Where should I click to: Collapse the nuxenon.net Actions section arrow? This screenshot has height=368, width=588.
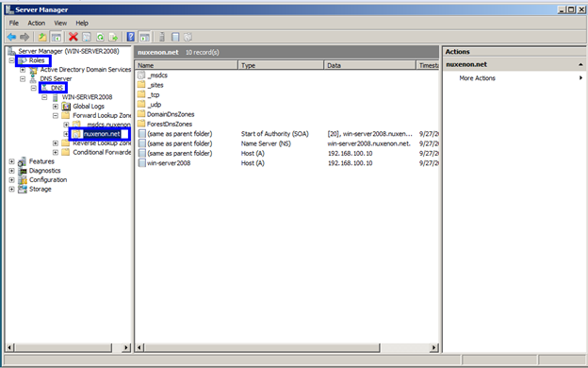(x=580, y=64)
